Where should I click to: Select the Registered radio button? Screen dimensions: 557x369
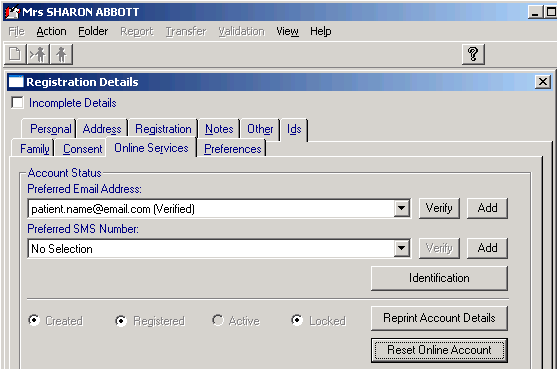pos(121,321)
